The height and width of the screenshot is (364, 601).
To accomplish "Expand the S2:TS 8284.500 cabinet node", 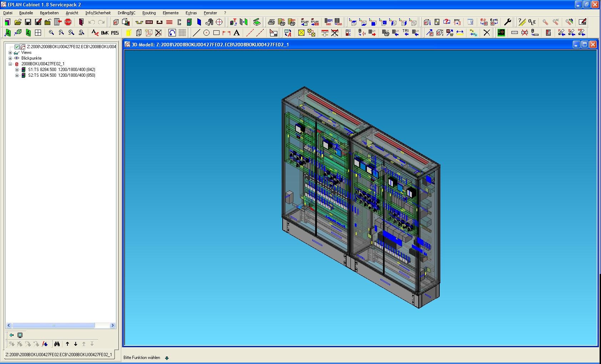I will 17,75.
